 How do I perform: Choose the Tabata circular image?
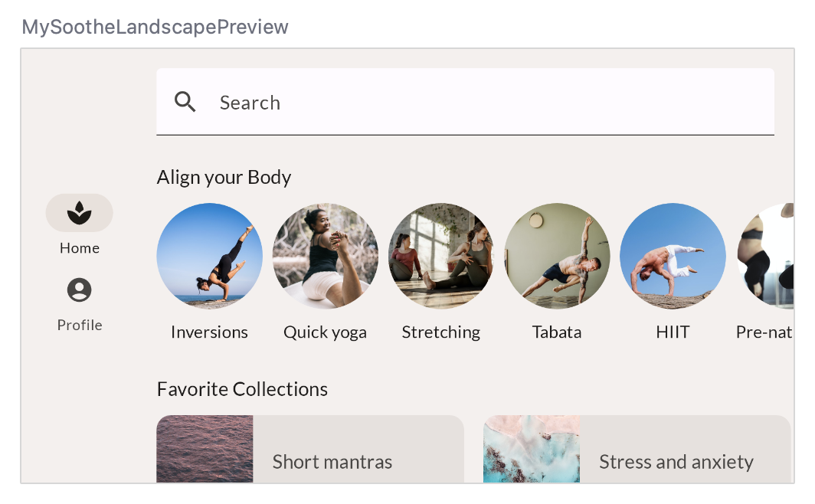pos(557,256)
